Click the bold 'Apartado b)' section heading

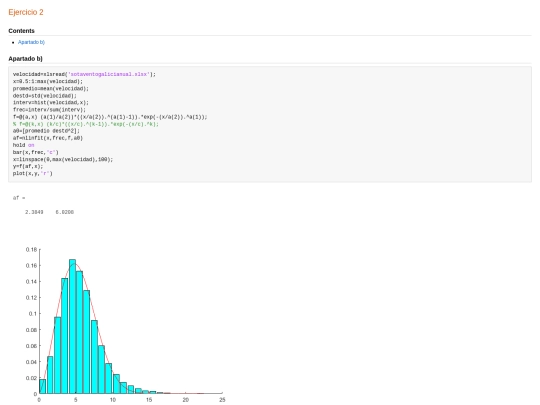click(25, 59)
